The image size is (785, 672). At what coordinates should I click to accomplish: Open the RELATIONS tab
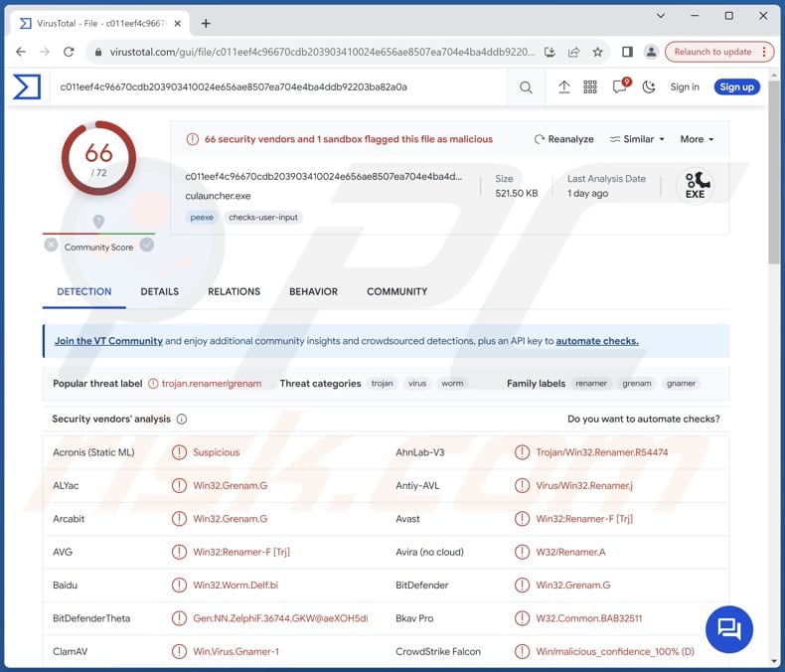(x=234, y=291)
